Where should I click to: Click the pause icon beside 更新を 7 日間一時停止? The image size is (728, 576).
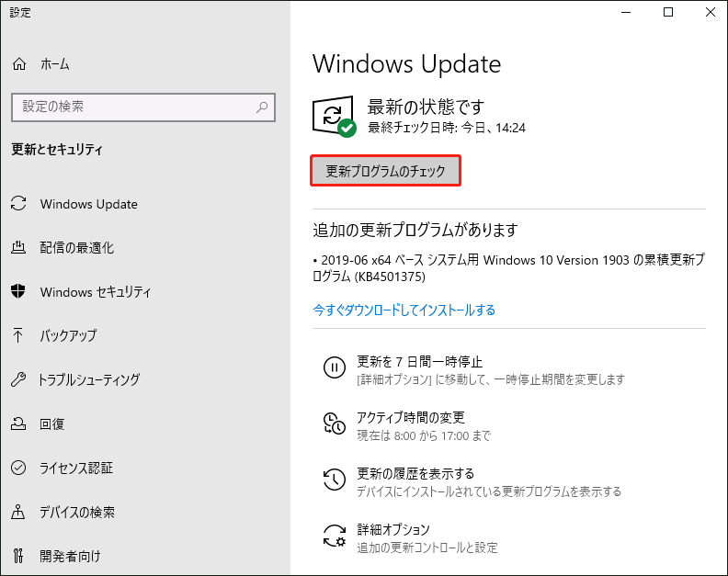tap(335, 367)
